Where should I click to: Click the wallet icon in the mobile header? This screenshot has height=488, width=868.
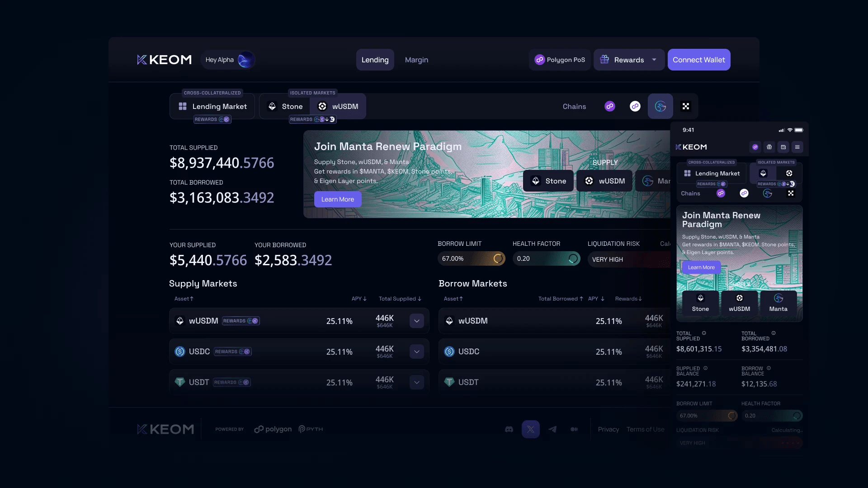(783, 147)
